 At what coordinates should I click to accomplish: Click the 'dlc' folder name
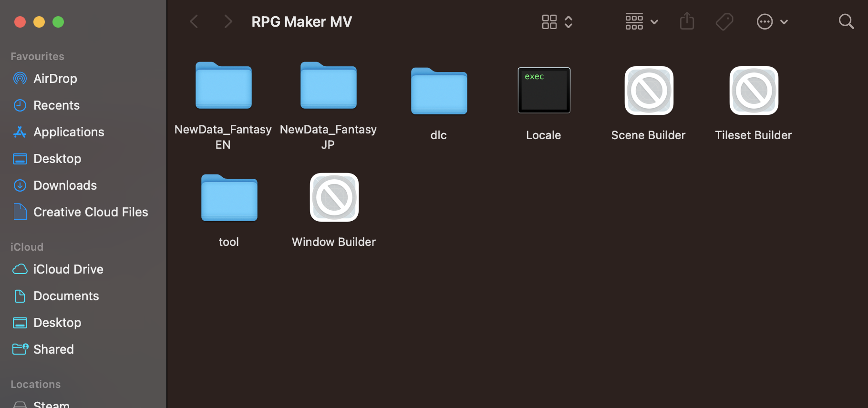click(439, 135)
